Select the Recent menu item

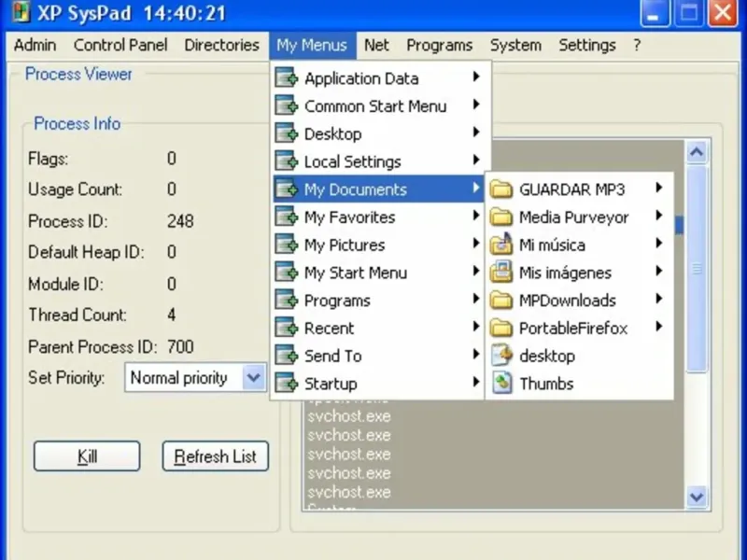[x=378, y=329]
